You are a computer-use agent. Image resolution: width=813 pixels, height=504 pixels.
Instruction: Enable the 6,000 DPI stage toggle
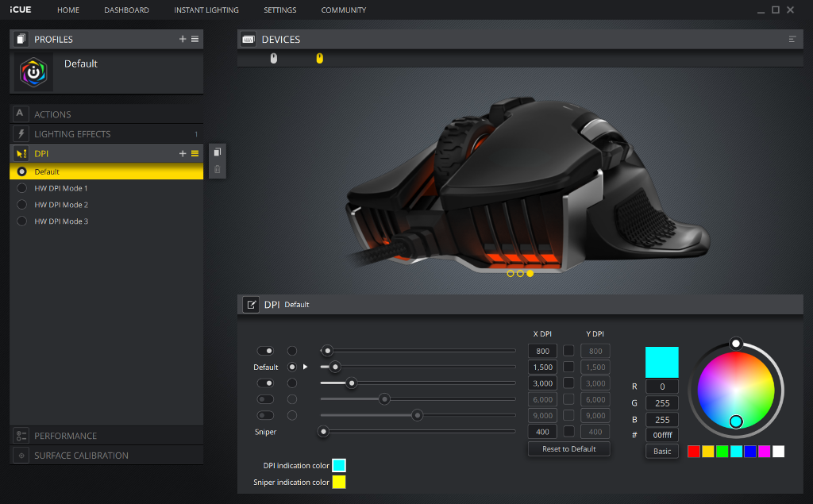pyautogui.click(x=265, y=399)
